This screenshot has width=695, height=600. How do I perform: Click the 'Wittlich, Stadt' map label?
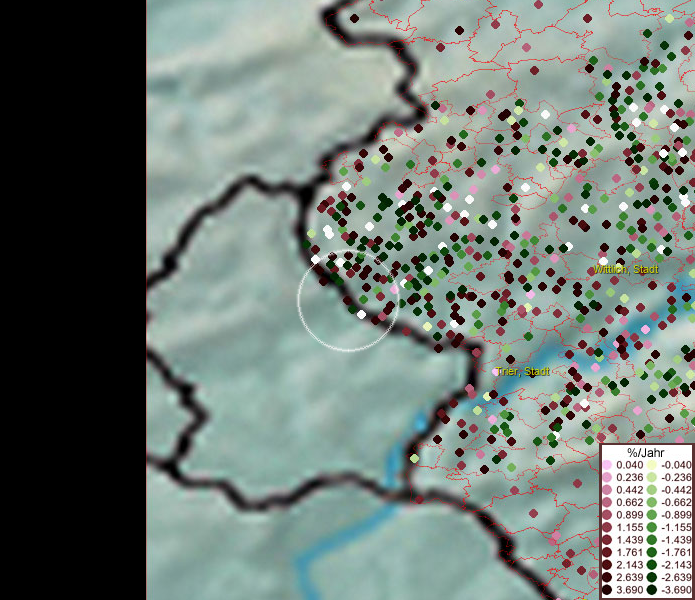tap(625, 269)
